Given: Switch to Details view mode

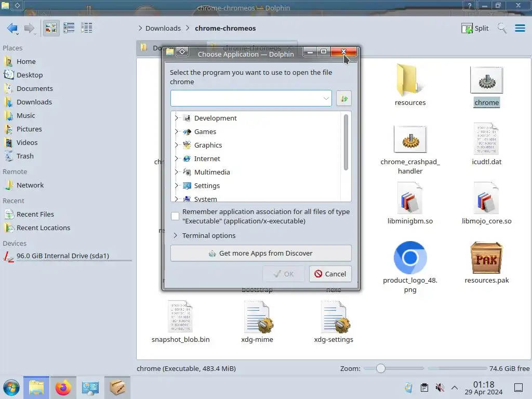Looking at the screenshot, I should click(x=87, y=28).
